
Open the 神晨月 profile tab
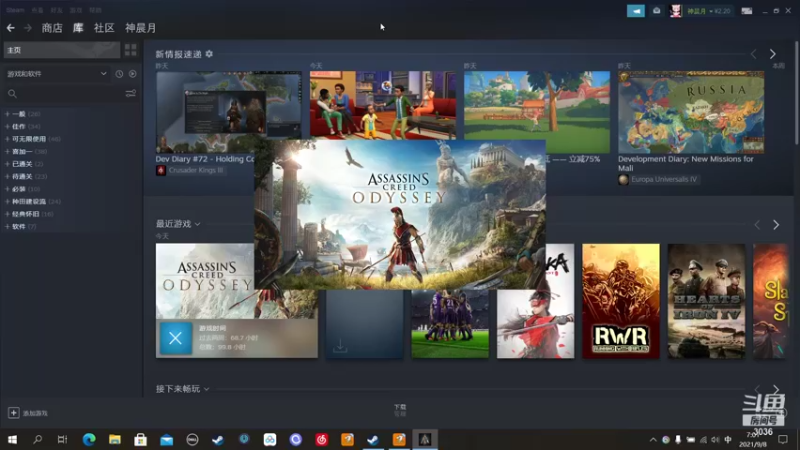click(141, 28)
